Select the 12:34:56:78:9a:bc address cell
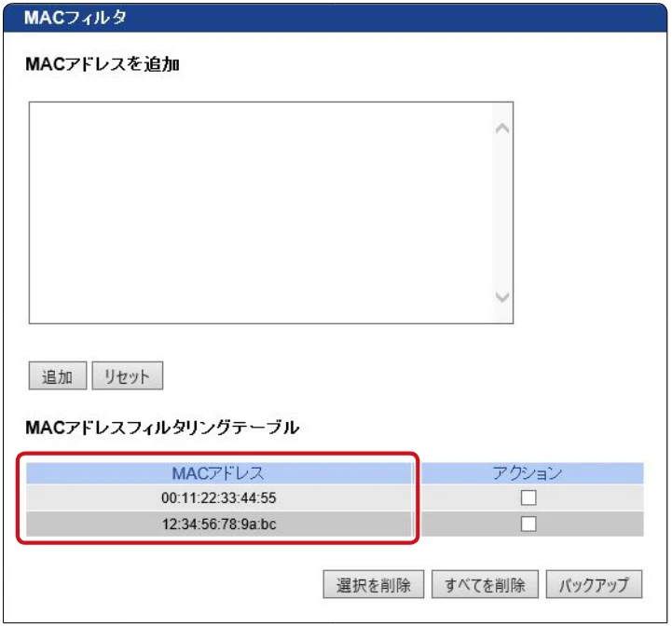 [x=219, y=524]
